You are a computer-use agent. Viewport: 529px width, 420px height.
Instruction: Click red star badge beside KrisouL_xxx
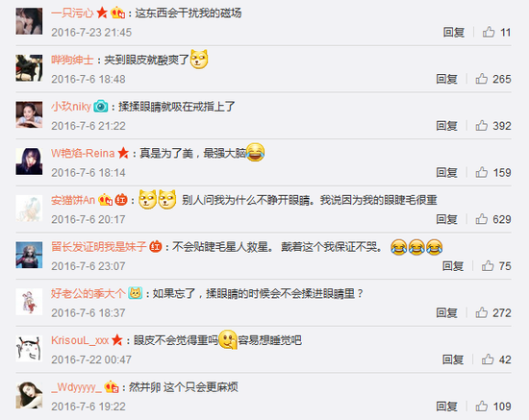(x=117, y=340)
